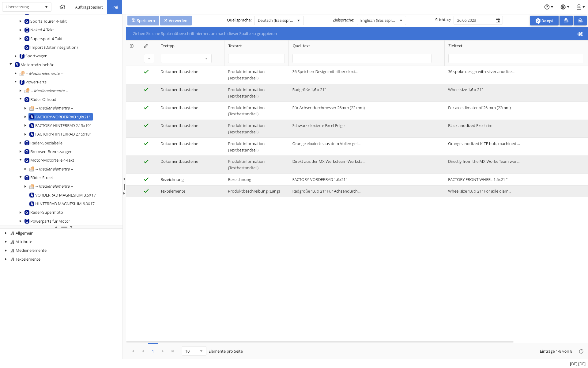Click the Quelltext filter input

pyautogui.click(x=362, y=58)
